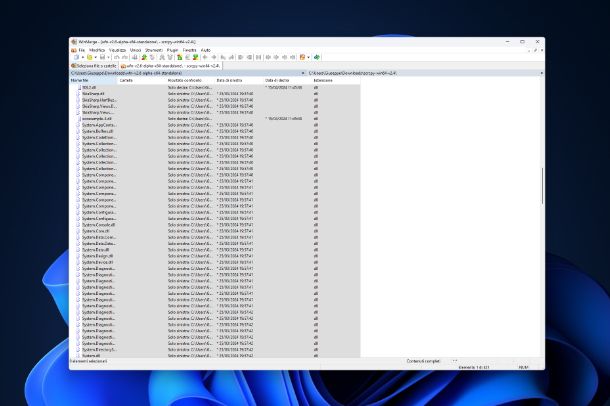Select the System.CodeDom... row

tap(215, 138)
